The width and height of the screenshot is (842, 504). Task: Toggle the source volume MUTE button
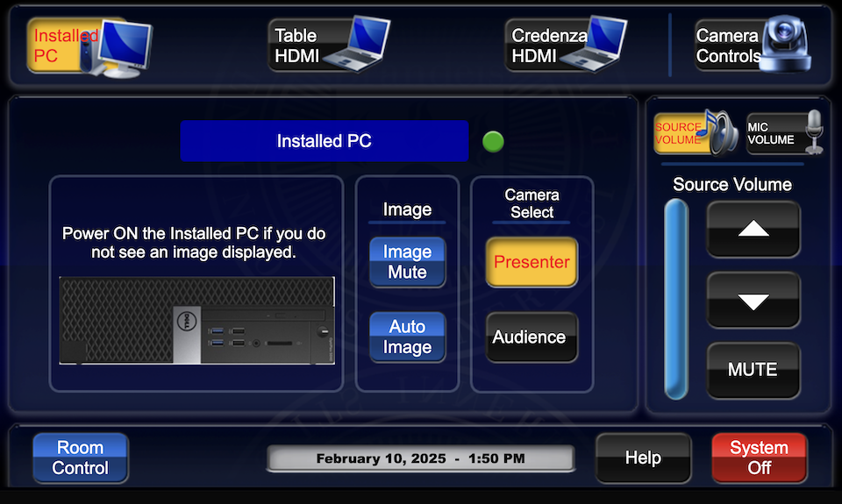753,371
